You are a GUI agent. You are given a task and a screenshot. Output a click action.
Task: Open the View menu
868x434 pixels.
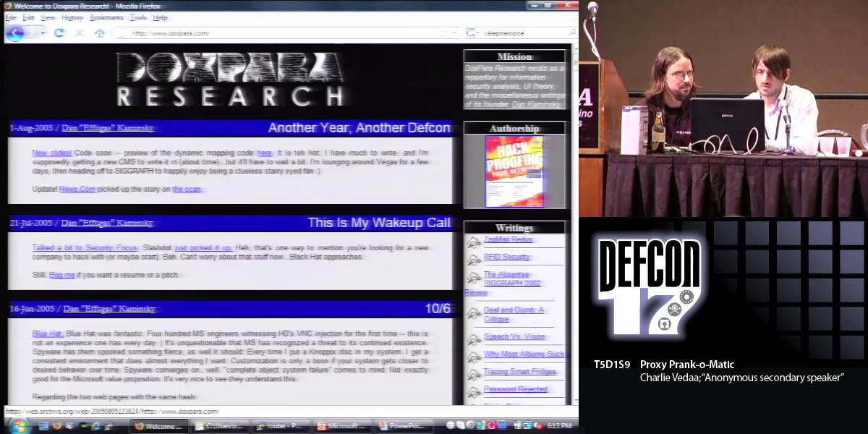[48, 17]
